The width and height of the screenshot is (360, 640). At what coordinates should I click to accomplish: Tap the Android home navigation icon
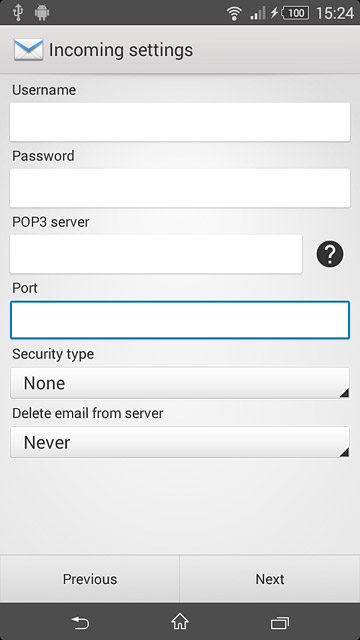tap(180, 622)
